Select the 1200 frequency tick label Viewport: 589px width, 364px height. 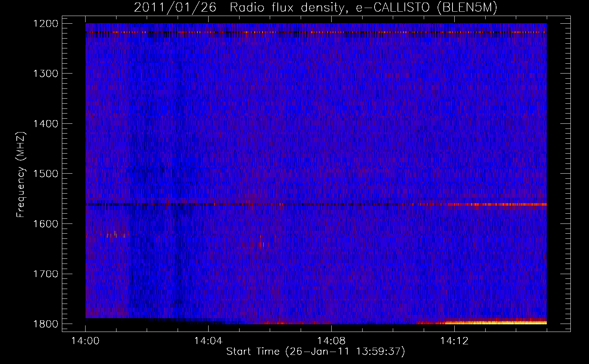[x=46, y=24]
